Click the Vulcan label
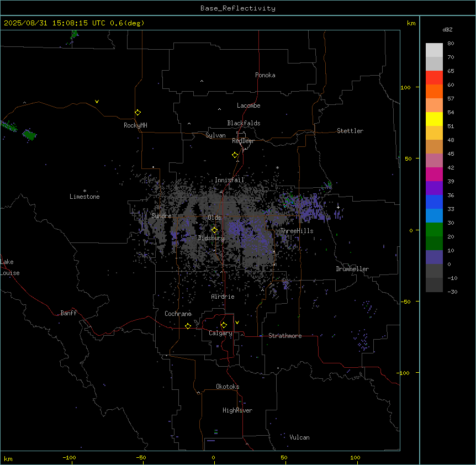The width and height of the screenshot is (476, 465). click(300, 437)
